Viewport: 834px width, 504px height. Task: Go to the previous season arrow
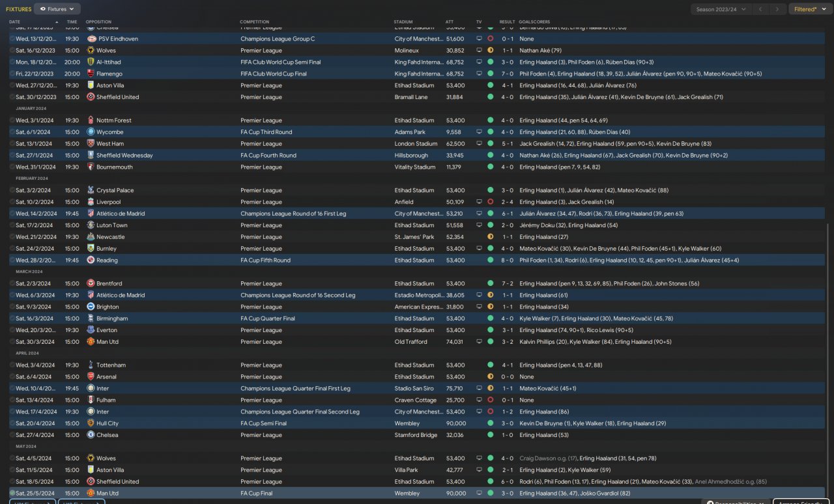pos(760,9)
